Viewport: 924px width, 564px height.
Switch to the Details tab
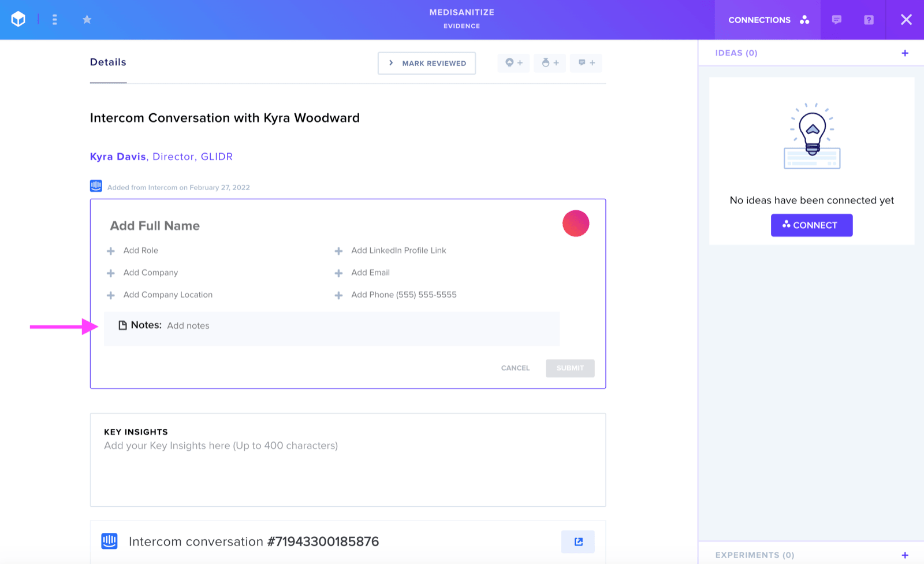pyautogui.click(x=108, y=62)
